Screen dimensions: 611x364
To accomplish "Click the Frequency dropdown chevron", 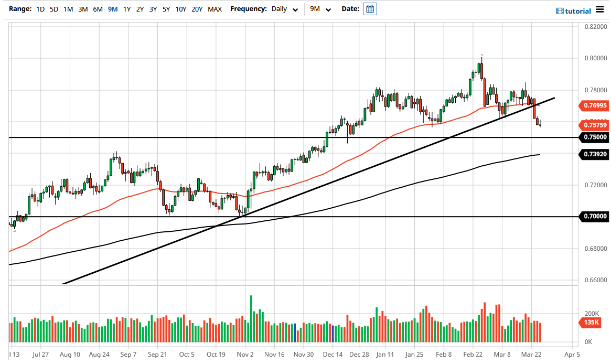I will (295, 9).
